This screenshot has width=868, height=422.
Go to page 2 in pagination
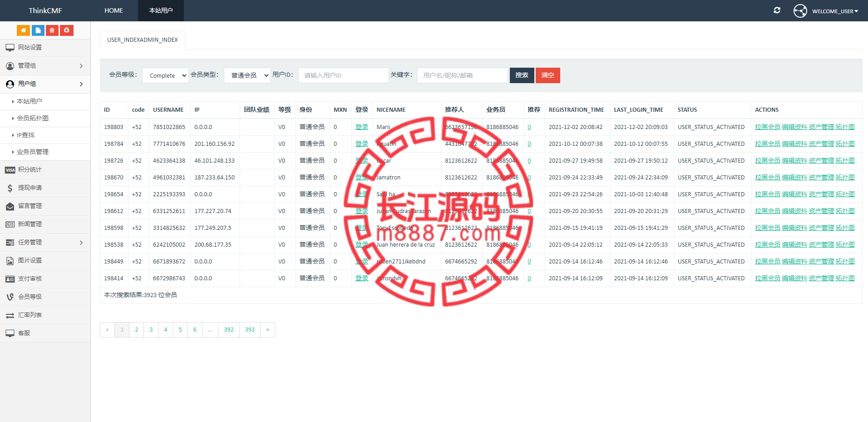[x=137, y=330]
